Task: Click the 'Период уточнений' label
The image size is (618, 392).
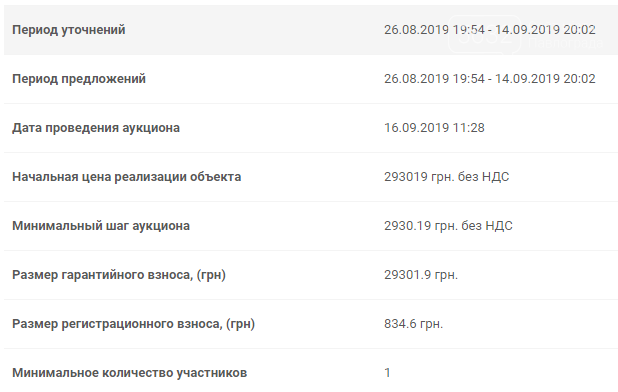Action: (x=69, y=30)
